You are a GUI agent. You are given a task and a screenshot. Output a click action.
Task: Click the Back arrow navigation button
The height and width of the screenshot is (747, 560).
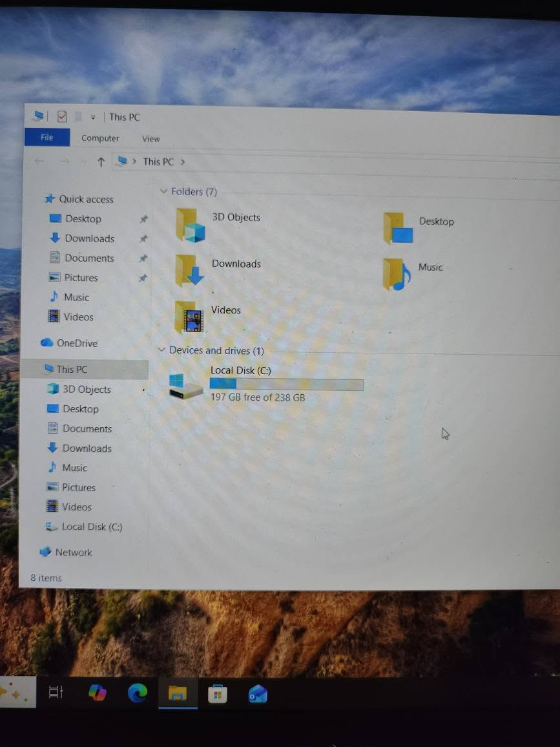(39, 162)
